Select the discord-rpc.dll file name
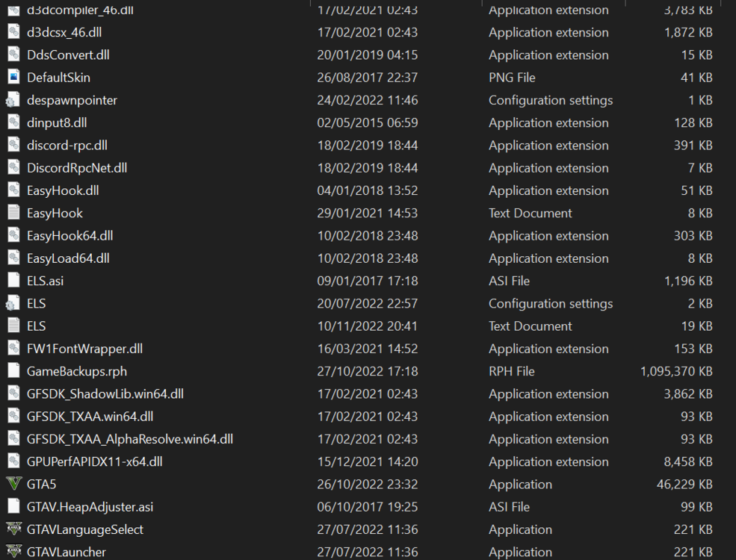This screenshot has width=736, height=560. [67, 146]
